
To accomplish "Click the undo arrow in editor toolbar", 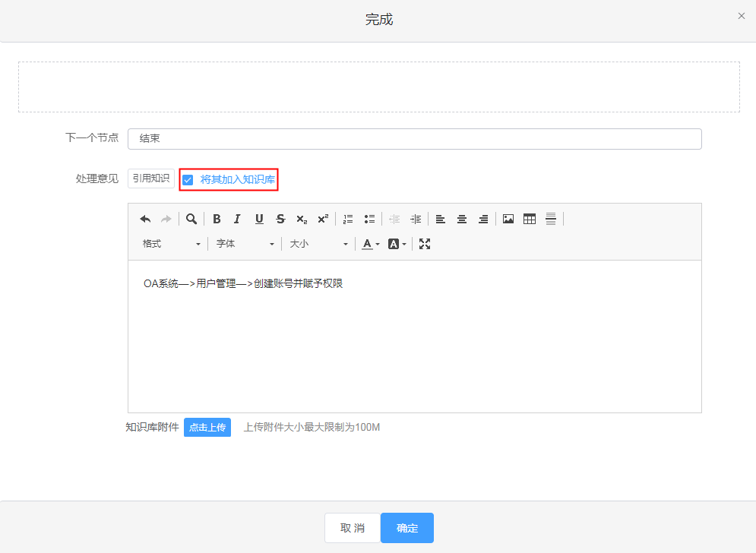I will click(x=145, y=219).
